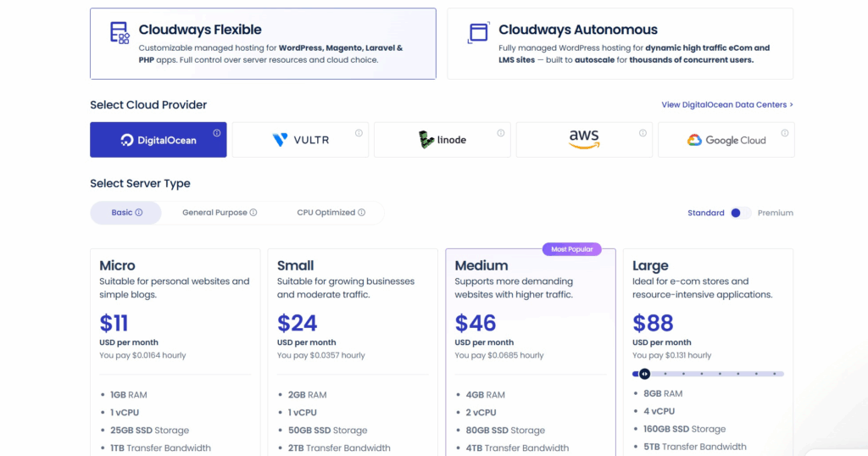Viewport: 868px width, 456px height.
Task: Click info icon beside General Purpose
Action: (x=253, y=213)
